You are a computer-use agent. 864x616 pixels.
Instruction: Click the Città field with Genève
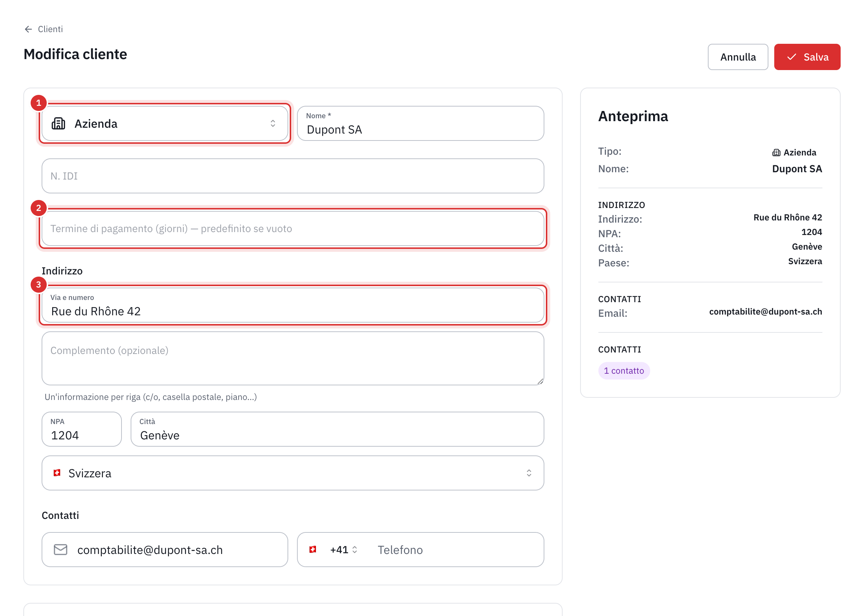coord(337,430)
